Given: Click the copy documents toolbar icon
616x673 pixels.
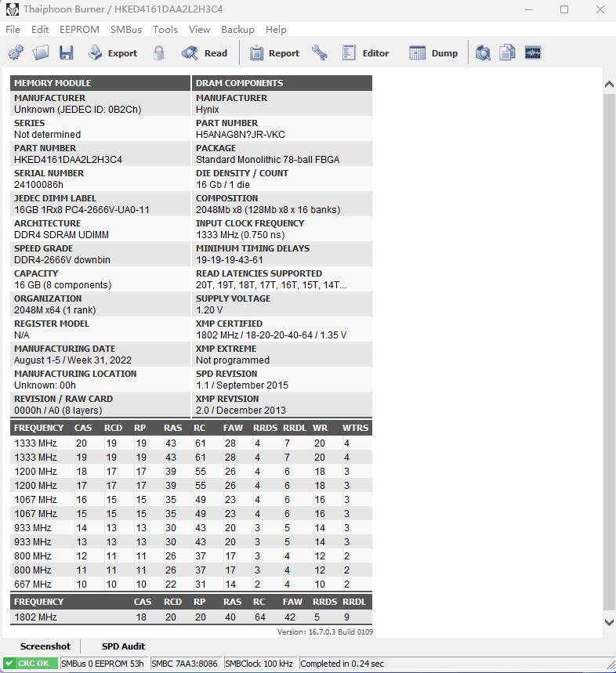Looking at the screenshot, I should (x=507, y=52).
